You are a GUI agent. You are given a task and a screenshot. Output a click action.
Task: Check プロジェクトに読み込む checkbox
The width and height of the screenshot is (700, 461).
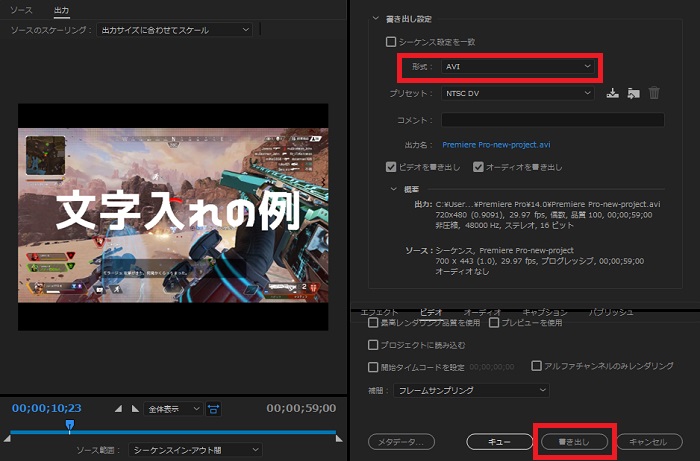(373, 345)
